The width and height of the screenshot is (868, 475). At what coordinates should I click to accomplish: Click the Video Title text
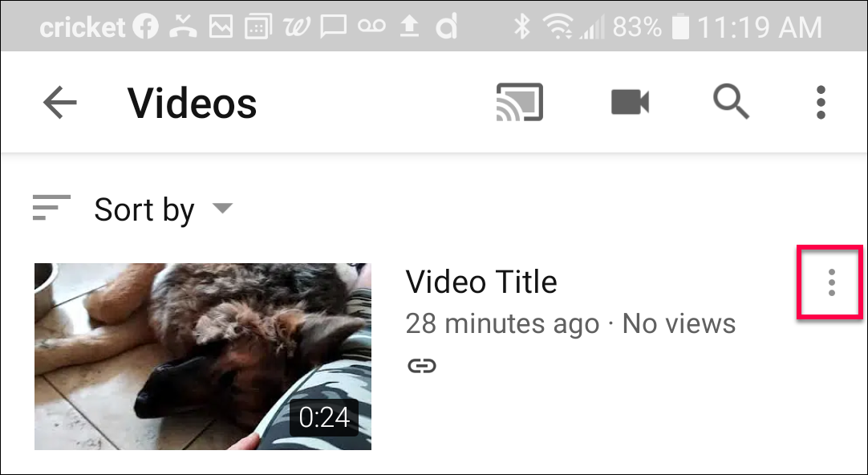tap(481, 282)
